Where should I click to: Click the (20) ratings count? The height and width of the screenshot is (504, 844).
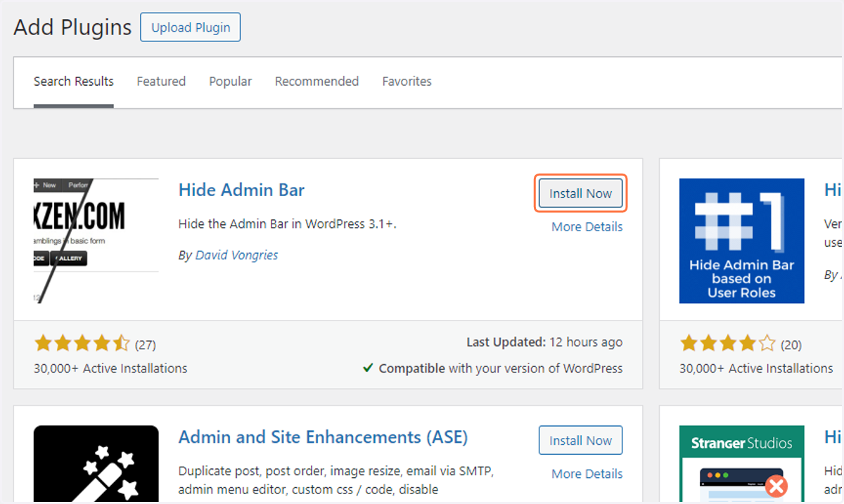(791, 345)
